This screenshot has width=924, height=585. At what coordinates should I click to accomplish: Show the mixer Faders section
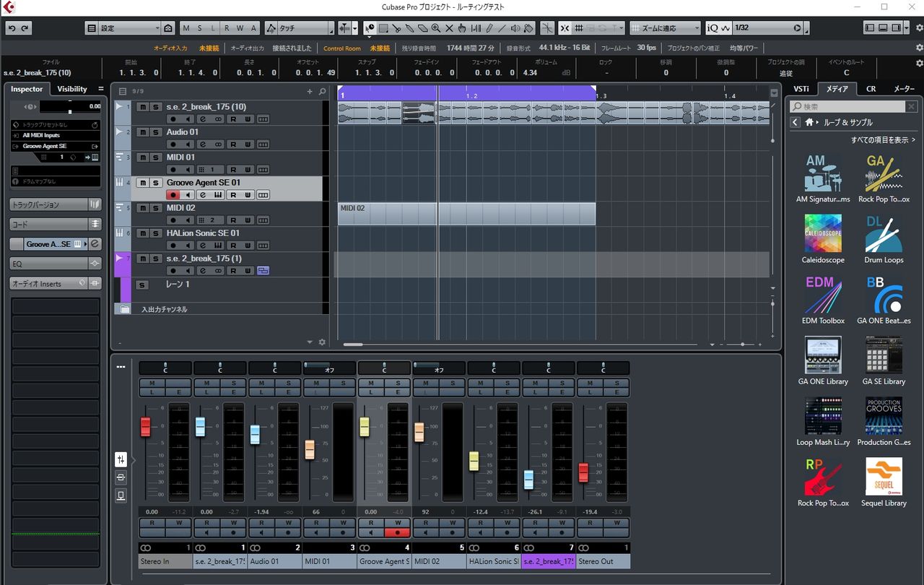(x=121, y=459)
